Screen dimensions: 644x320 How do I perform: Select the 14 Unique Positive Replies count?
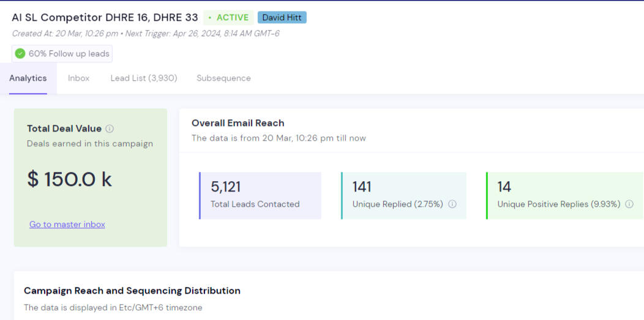(504, 187)
